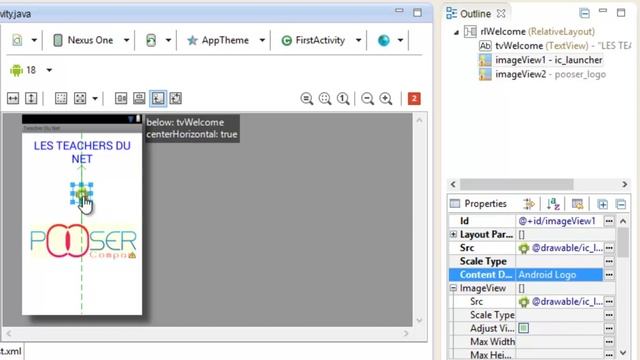640x360 pixels.
Task: Open the gravity icon dropdown arrow
Action: tap(95, 98)
